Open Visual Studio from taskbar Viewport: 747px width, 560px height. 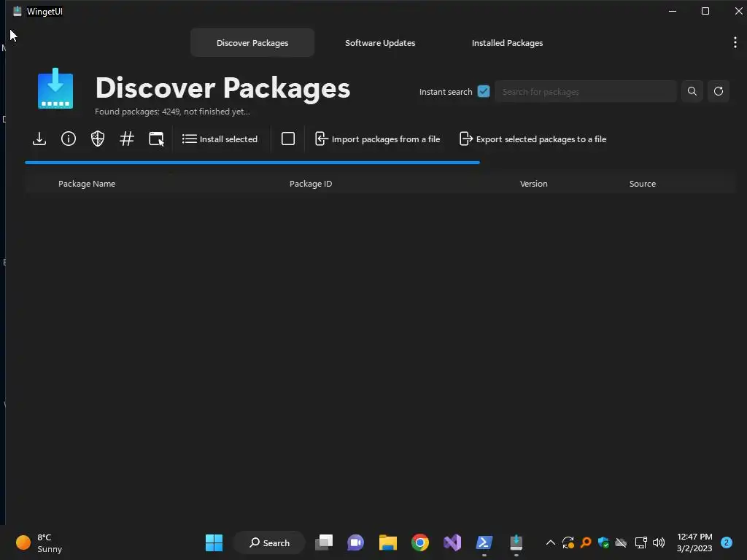tap(452, 542)
